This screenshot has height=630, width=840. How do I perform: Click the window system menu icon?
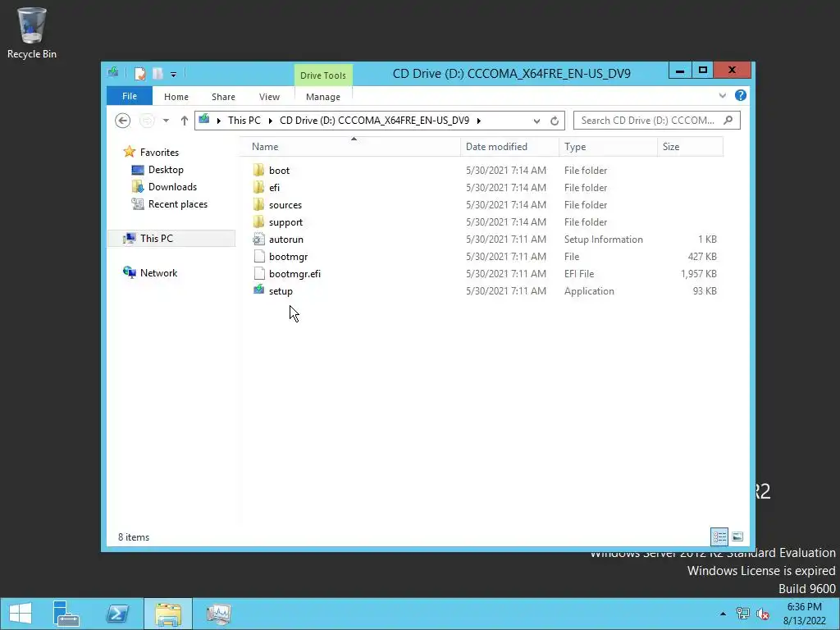coord(113,72)
